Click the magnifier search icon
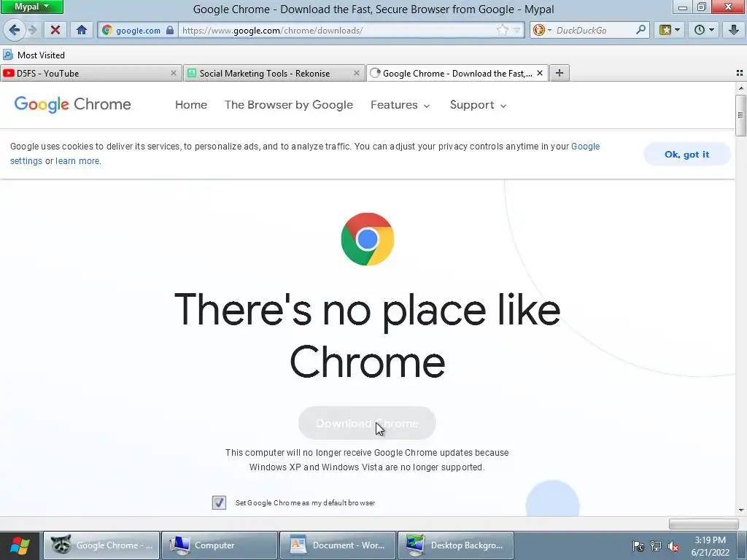747x560 pixels. (640, 30)
